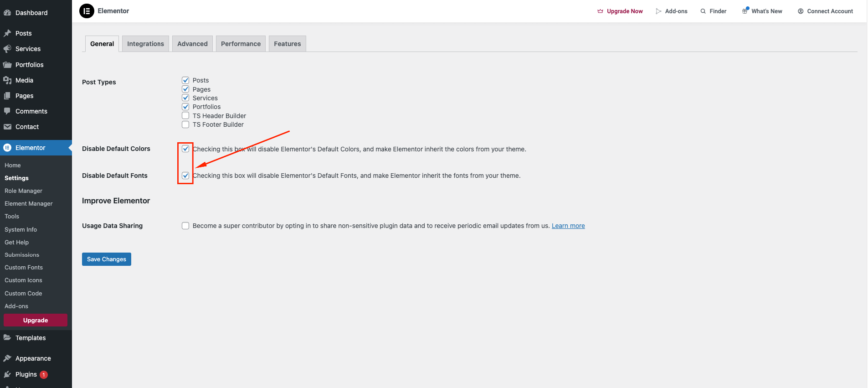868x388 pixels.
Task: Uncheck the Disable Default Fonts checkbox
Action: click(185, 176)
